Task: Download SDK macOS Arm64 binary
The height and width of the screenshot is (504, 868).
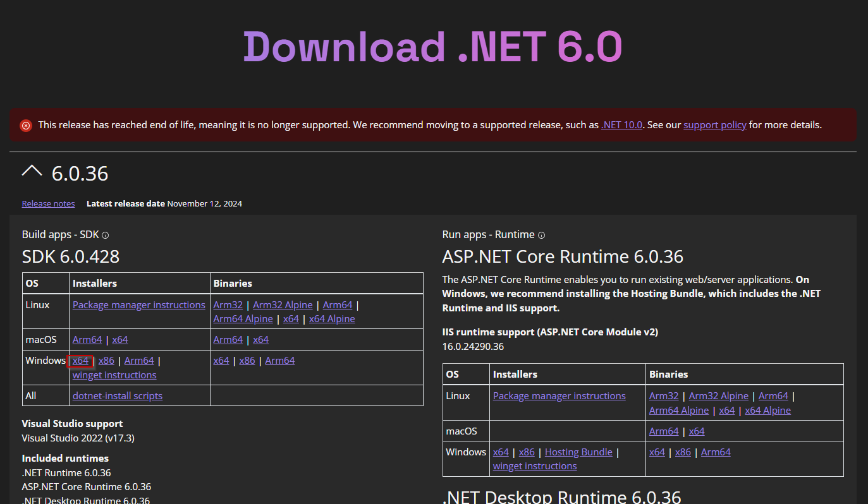Action: 228,340
